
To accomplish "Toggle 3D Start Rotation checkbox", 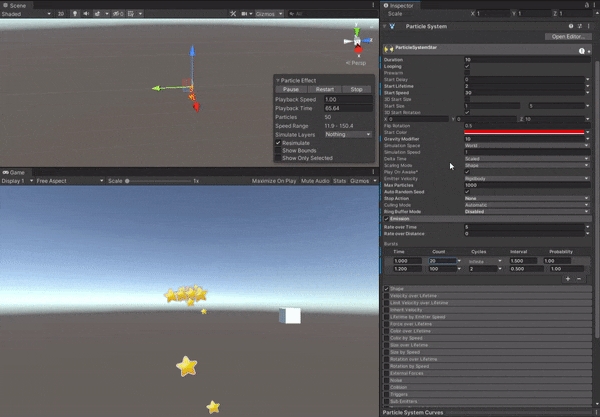I will coord(467,112).
